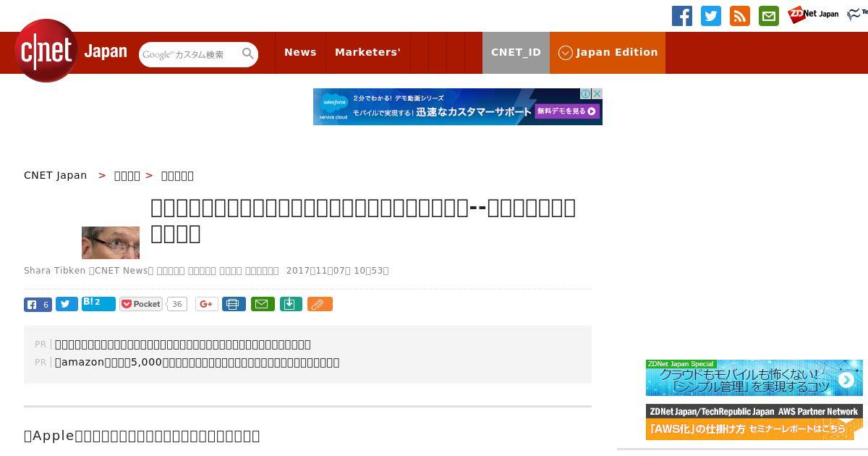
Task: Open the AWS Partner Network seminar banner
Action: pos(754,422)
